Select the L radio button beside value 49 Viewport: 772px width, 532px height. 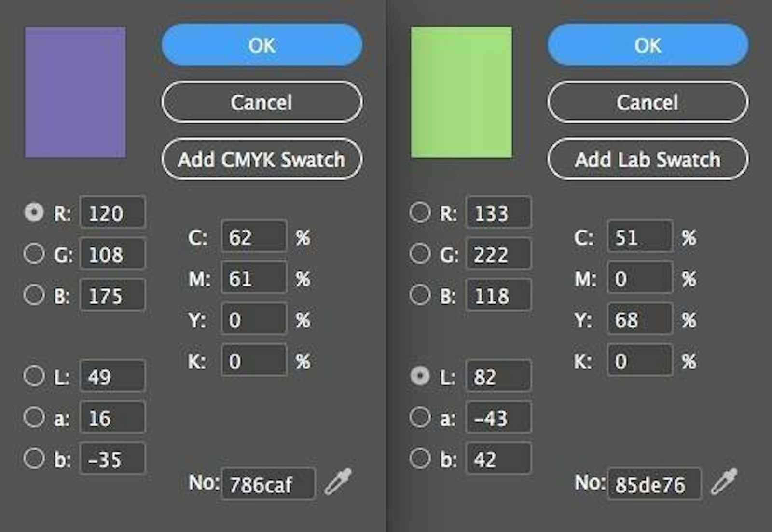click(x=34, y=376)
